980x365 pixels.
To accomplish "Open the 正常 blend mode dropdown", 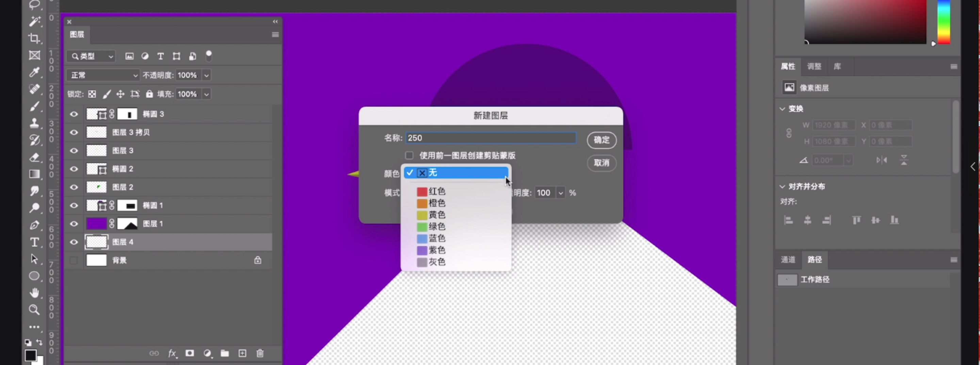I will tap(103, 75).
